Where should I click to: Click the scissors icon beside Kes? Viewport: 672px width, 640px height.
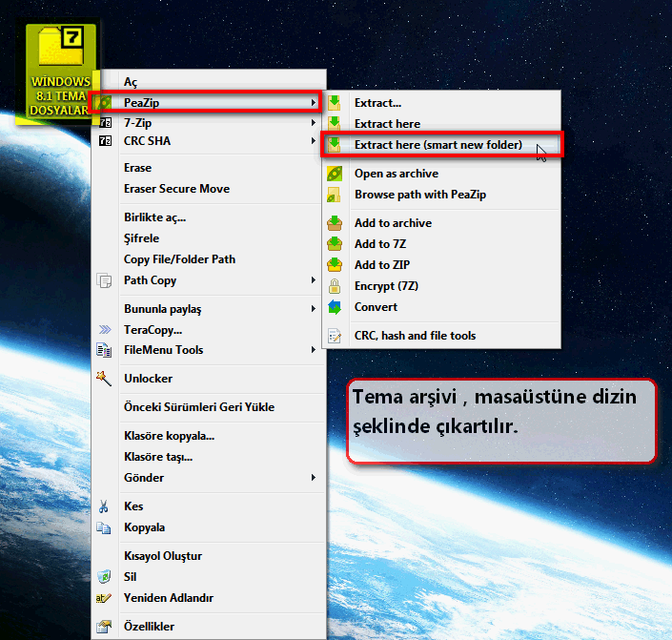pyautogui.click(x=103, y=506)
